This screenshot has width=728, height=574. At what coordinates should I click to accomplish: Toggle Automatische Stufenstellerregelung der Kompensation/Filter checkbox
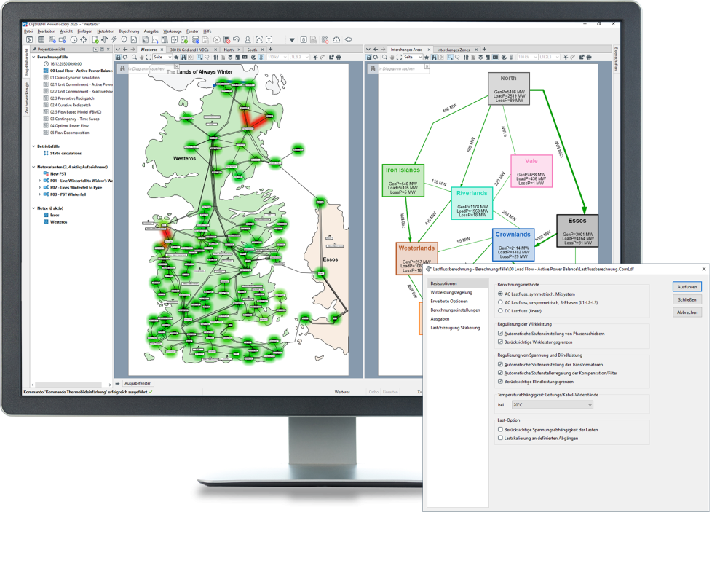coord(500,373)
